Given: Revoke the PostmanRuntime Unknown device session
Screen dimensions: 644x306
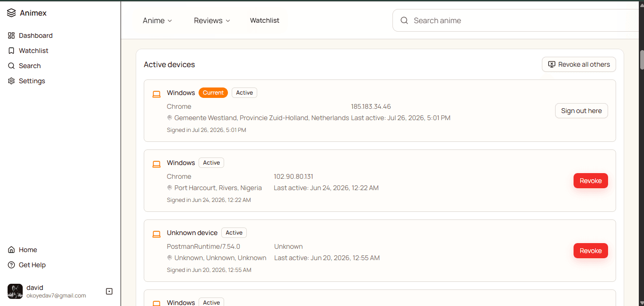Looking at the screenshot, I should pyautogui.click(x=591, y=251).
